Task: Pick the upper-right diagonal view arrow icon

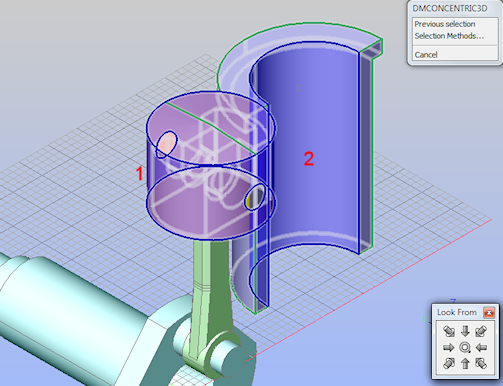Action: [x=481, y=331]
